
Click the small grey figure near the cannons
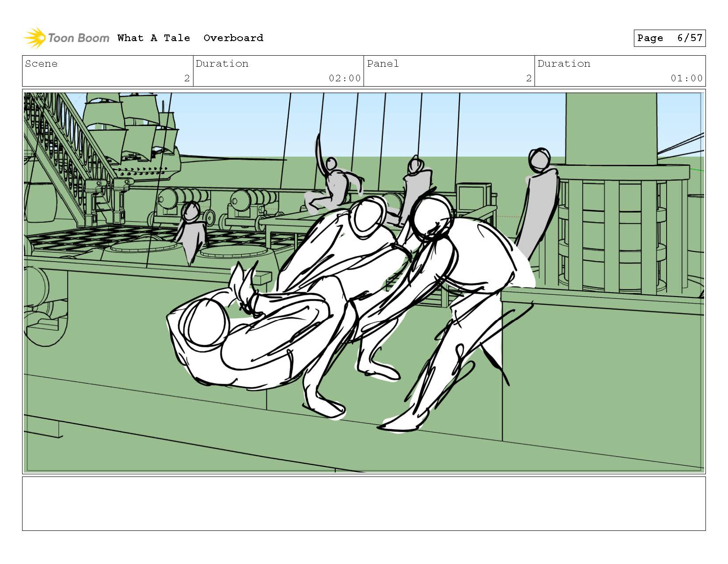[191, 232]
